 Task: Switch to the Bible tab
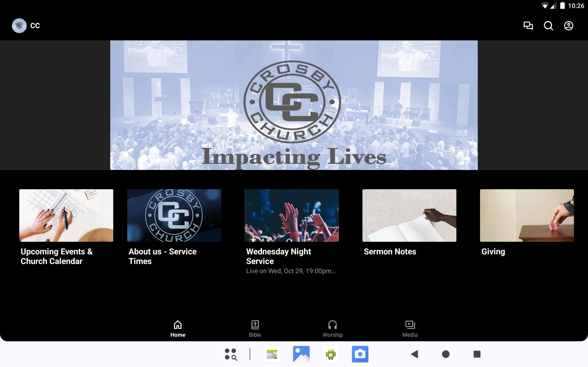pos(255,328)
